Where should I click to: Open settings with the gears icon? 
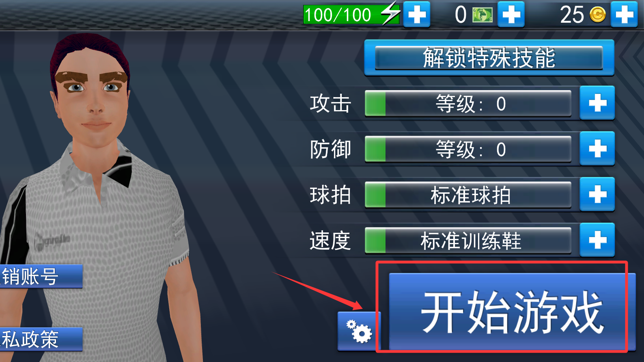tap(359, 331)
